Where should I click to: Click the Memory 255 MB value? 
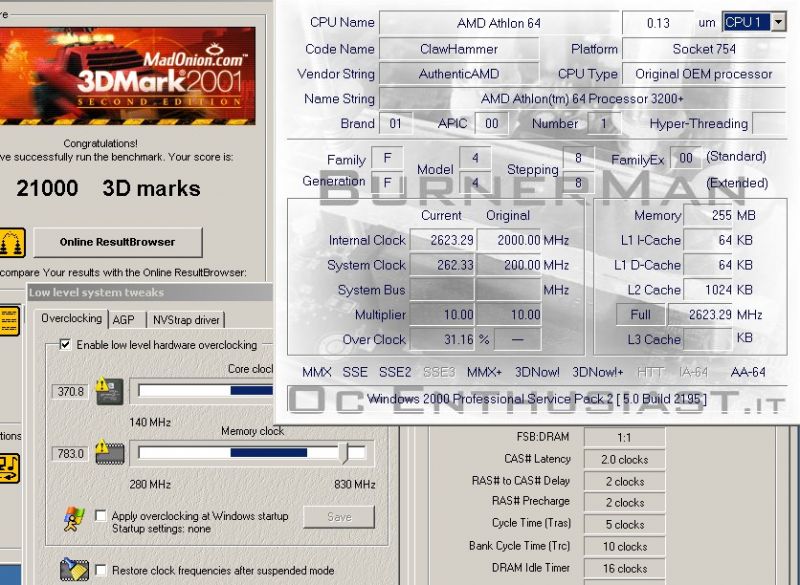(708, 215)
